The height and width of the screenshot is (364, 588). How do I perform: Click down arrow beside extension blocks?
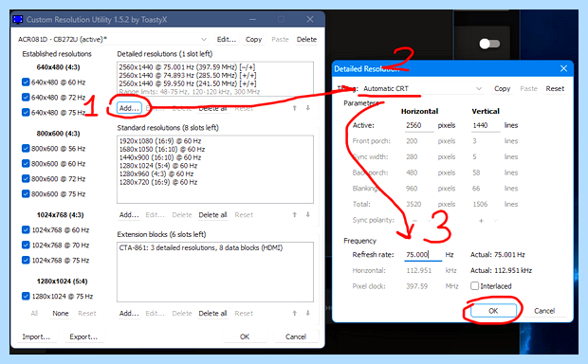click(x=308, y=313)
